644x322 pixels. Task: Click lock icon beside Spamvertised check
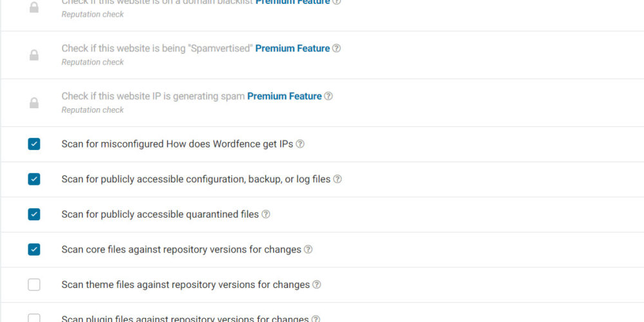[34, 55]
